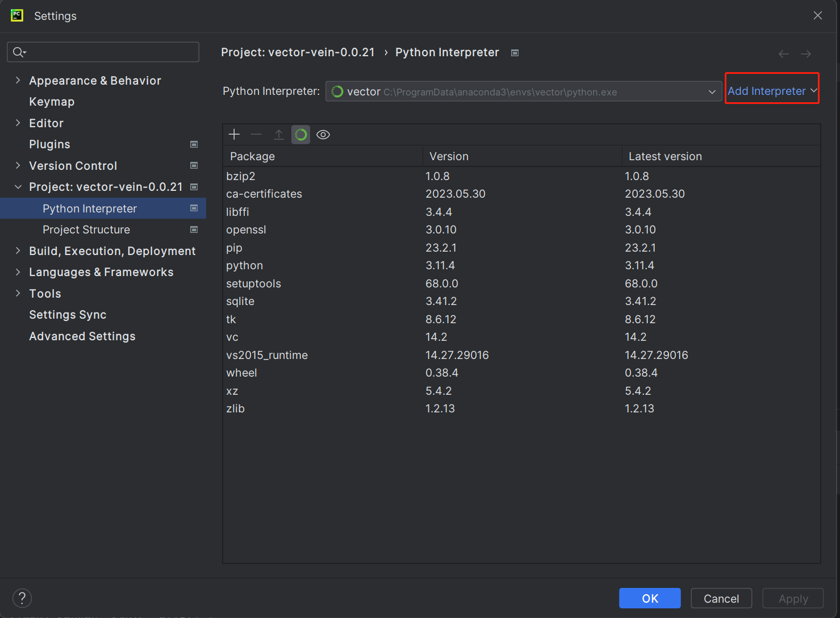Click the forward navigation arrow
Screen dimensions: 840x618
pos(806,54)
